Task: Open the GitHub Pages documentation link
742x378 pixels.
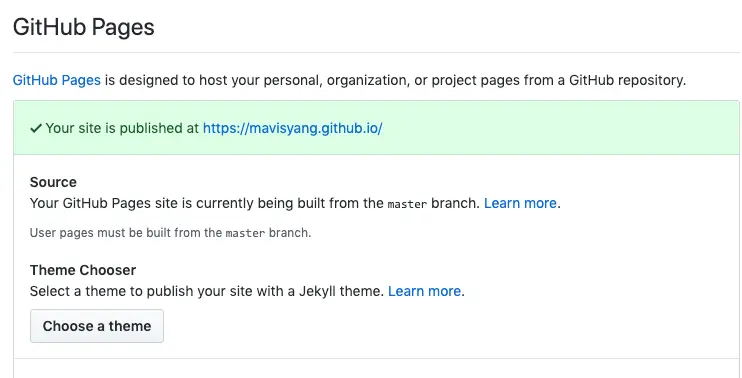Action: coord(56,80)
